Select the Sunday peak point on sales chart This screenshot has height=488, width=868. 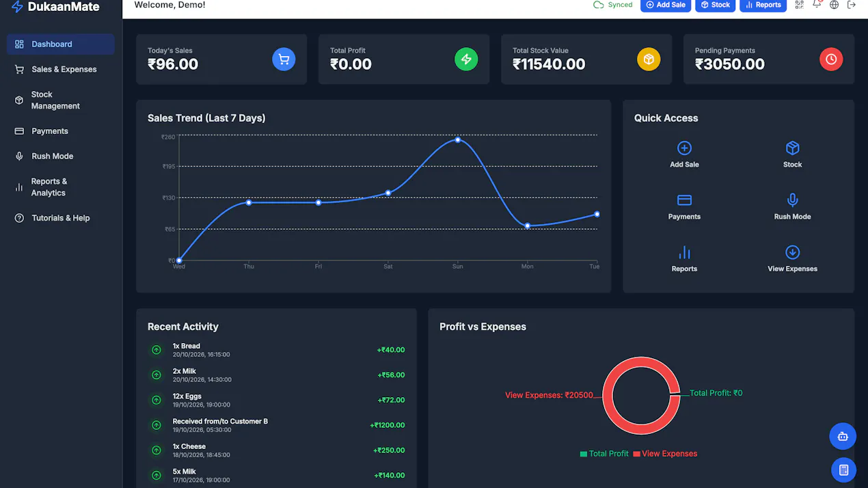458,140
